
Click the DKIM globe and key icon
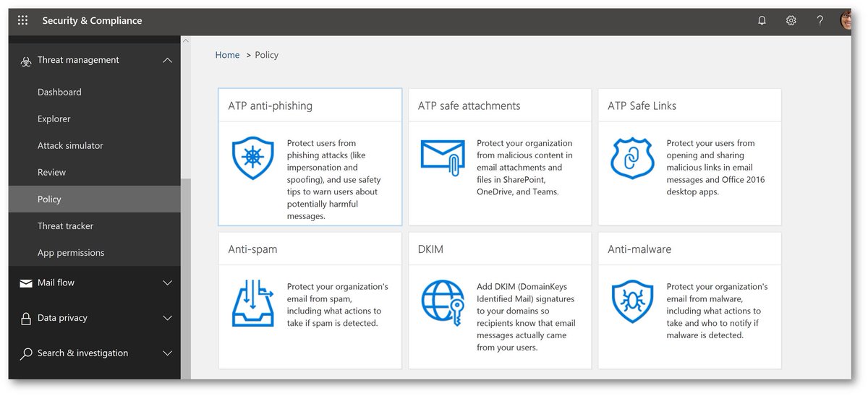click(x=443, y=303)
